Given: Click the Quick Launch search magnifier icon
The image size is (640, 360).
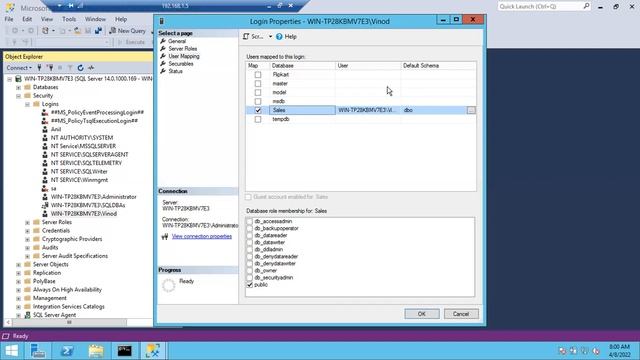Looking at the screenshot, I should pyautogui.click(x=586, y=6).
